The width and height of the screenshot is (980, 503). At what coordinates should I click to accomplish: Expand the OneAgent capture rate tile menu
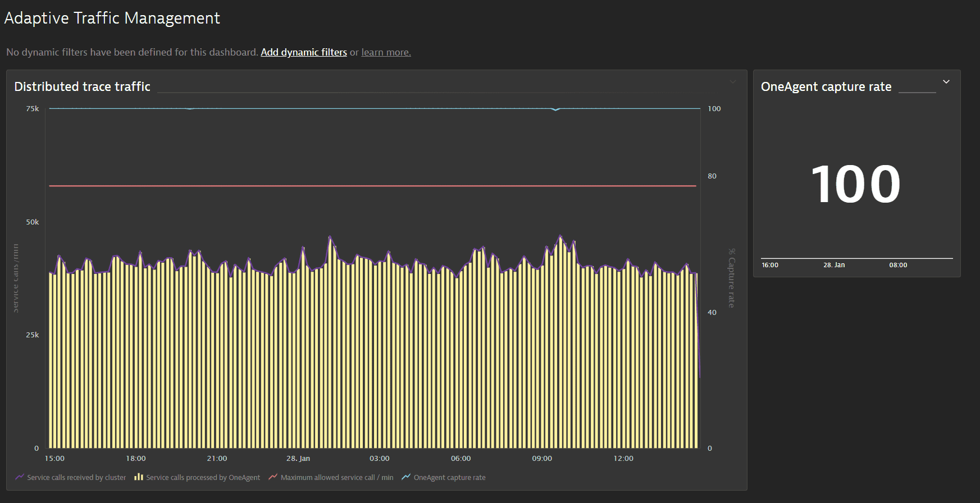coord(946,82)
